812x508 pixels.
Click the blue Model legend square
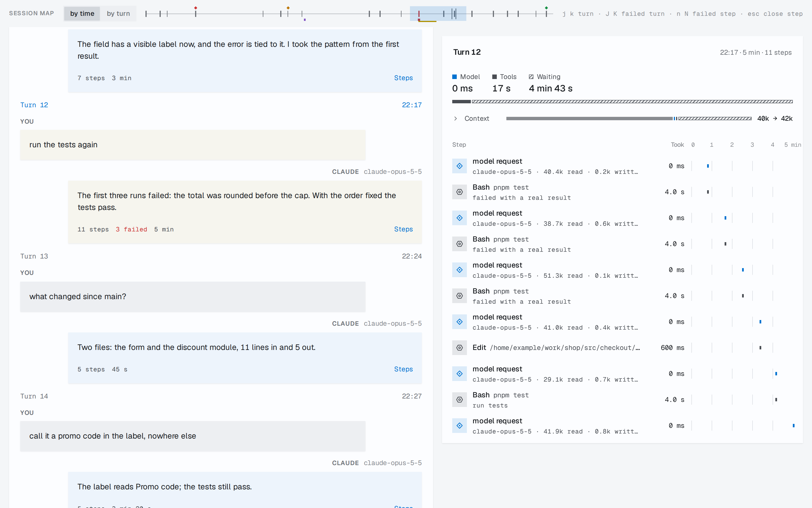pyautogui.click(x=455, y=76)
